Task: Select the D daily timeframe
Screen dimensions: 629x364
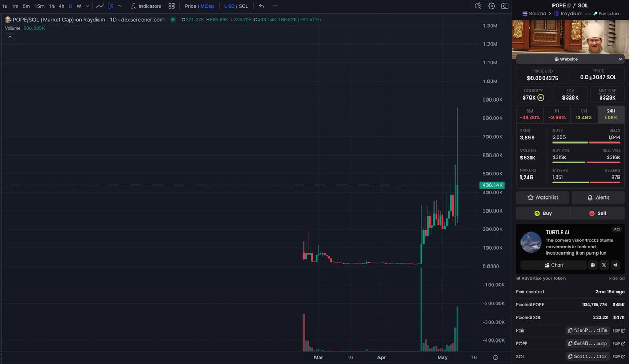Action: (x=71, y=6)
